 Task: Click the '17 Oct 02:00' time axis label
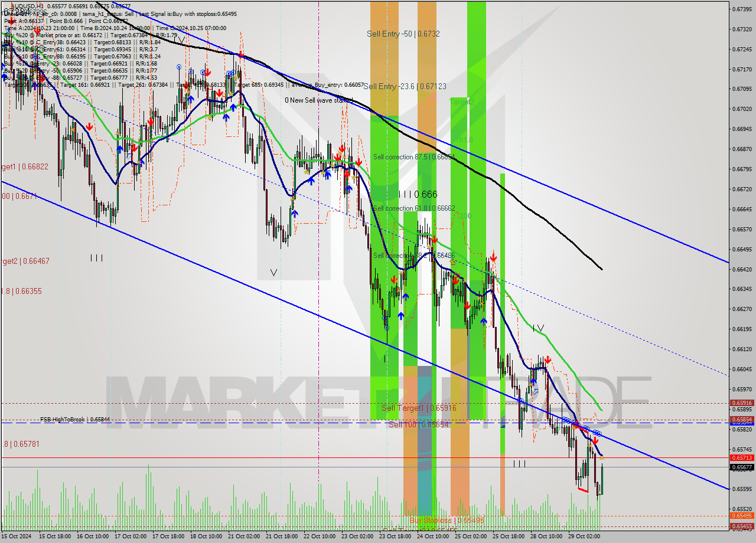click(131, 537)
